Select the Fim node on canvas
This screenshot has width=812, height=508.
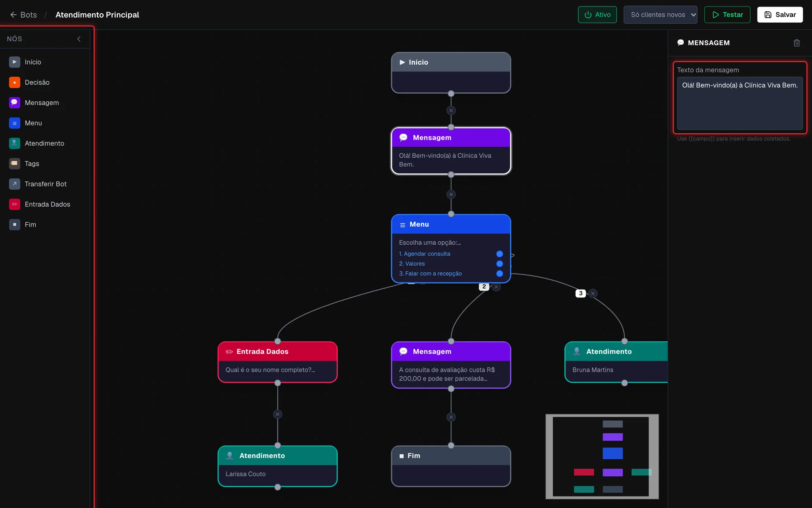(x=451, y=466)
